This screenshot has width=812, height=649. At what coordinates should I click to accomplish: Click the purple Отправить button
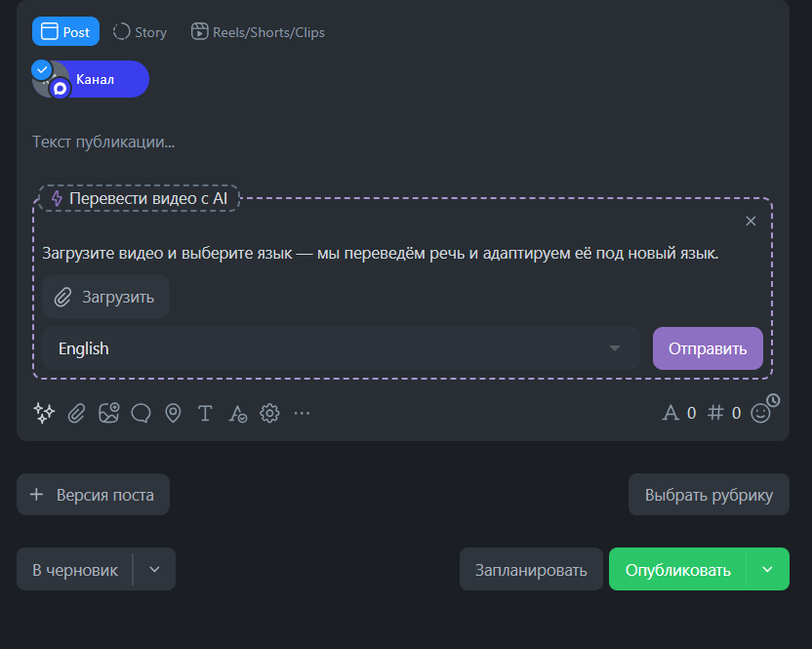coord(708,348)
